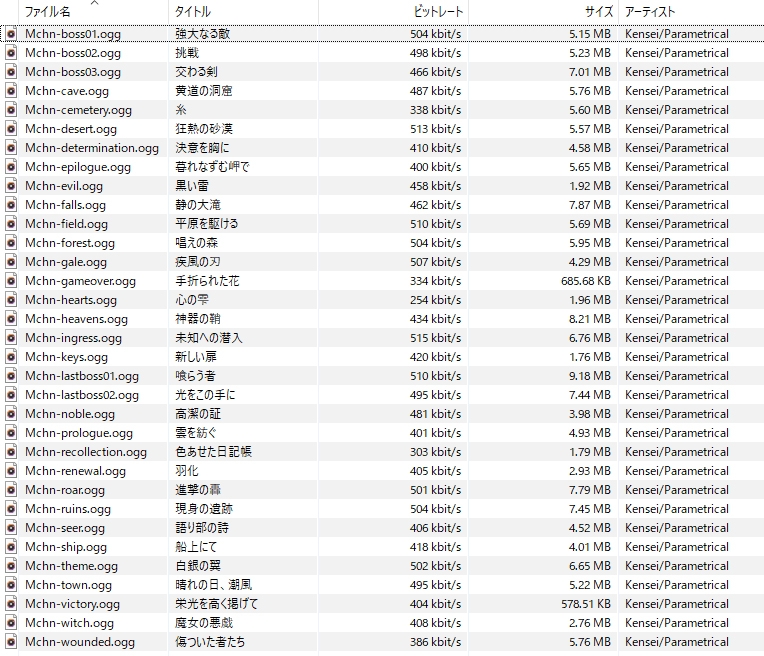
Task: Sort the list by タイトル column
Action: click(x=193, y=12)
